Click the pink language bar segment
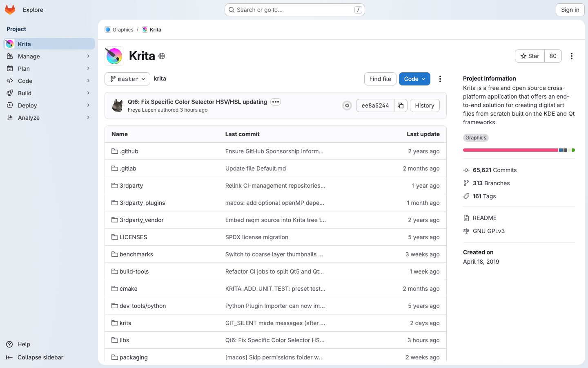The width and height of the screenshot is (588, 368). coord(510,150)
